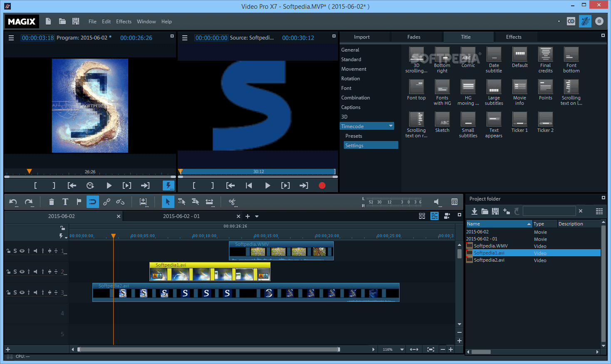Toggle lock on track 1
The width and height of the screenshot is (611, 364).
coord(8,251)
